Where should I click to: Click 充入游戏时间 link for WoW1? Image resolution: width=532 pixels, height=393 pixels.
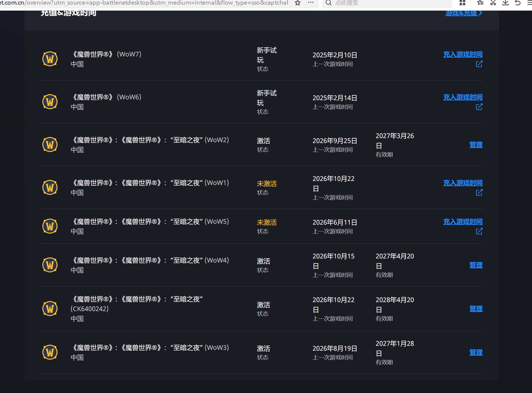pos(463,183)
